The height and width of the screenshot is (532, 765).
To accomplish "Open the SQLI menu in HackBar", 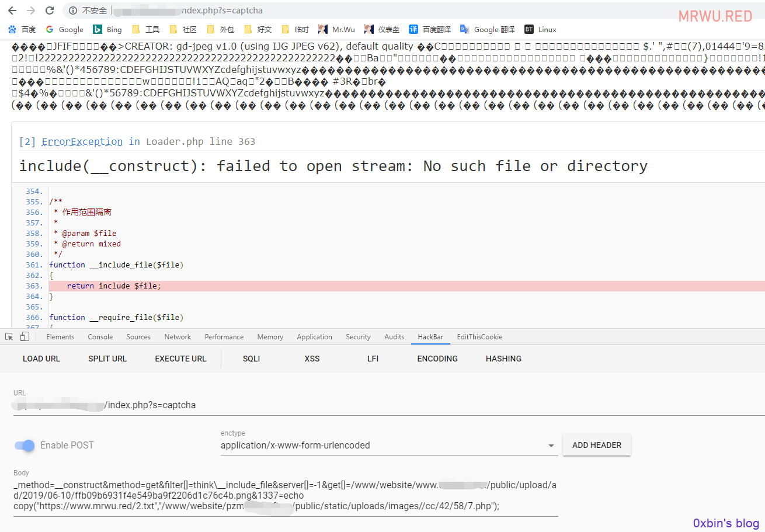I will 251,359.
